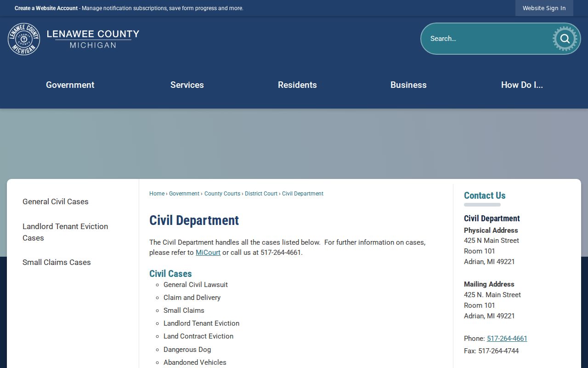This screenshot has height=368, width=588.
Task: Click the General Civil Lawsuit list item
Action: 196,285
